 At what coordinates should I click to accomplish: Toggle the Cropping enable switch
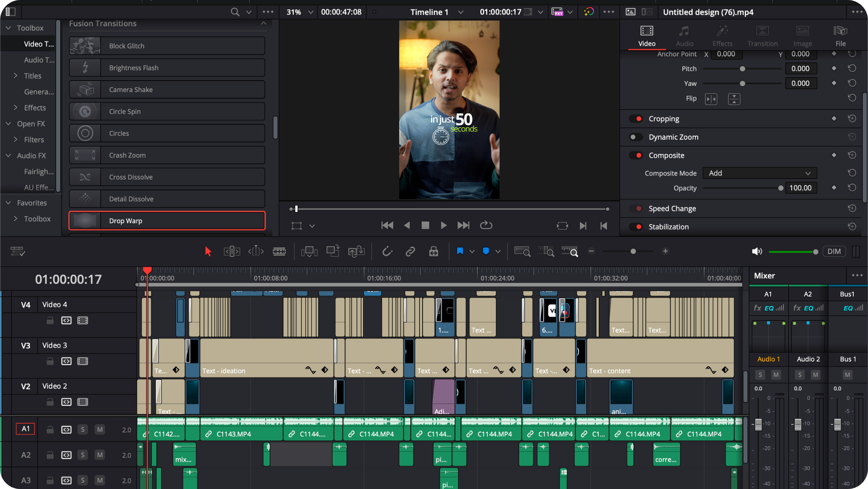pyautogui.click(x=636, y=119)
